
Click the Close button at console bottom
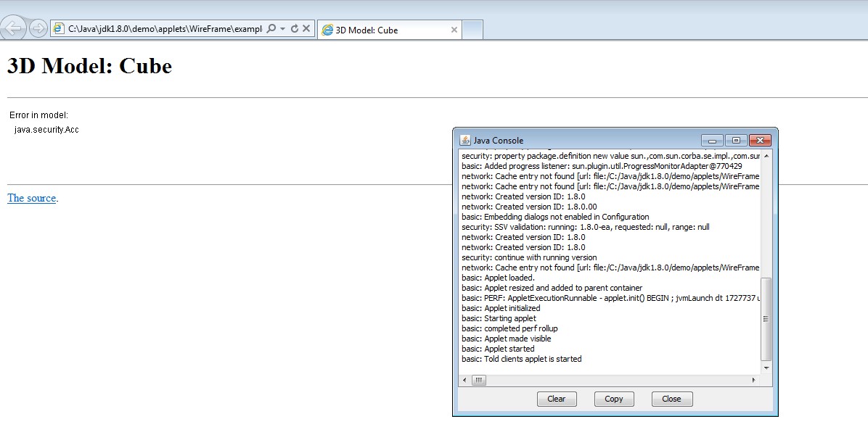click(x=671, y=399)
